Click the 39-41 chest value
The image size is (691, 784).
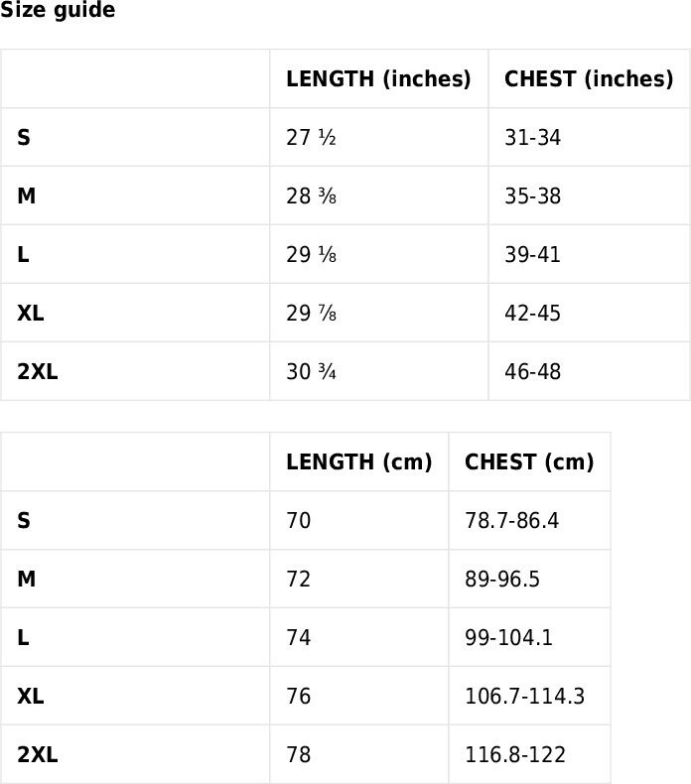tap(532, 254)
